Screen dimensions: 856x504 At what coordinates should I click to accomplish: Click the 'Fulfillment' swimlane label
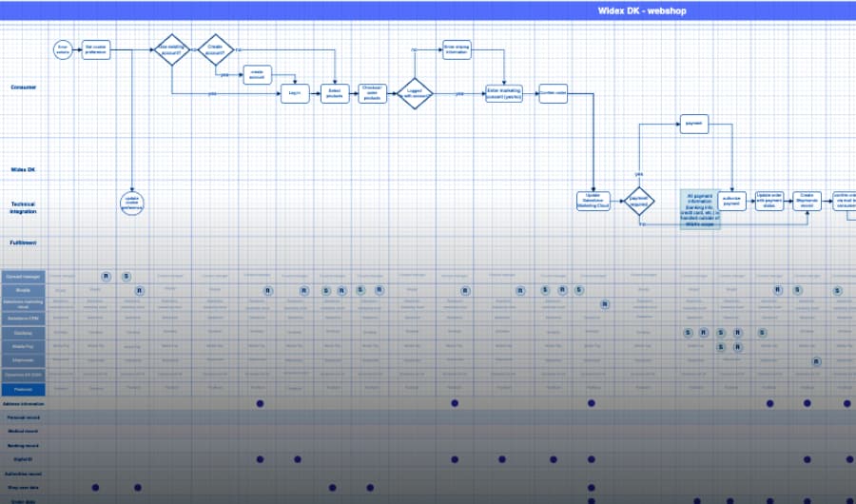coord(24,242)
